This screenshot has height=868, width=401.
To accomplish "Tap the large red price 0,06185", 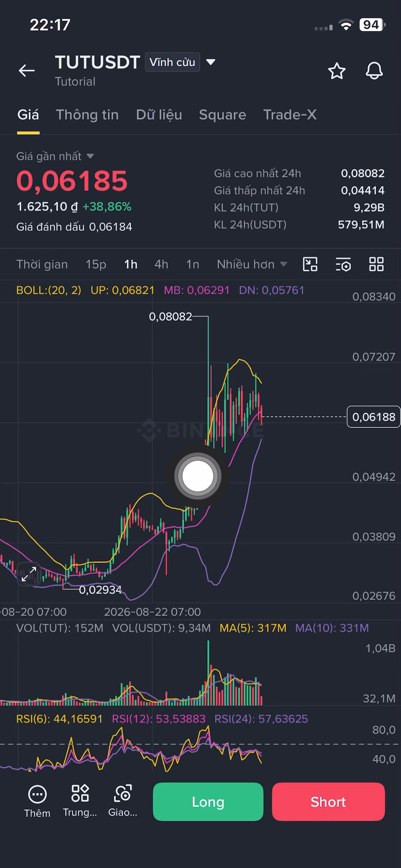I will 72,181.
